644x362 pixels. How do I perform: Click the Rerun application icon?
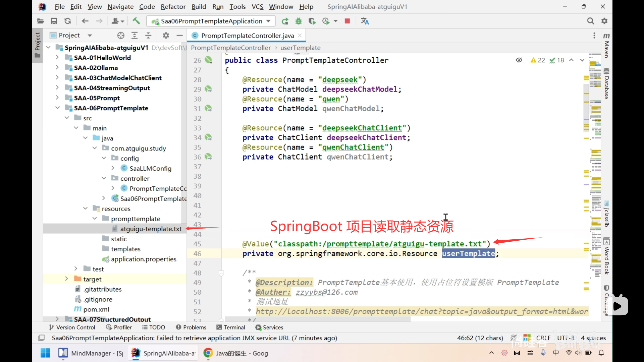[285, 21]
